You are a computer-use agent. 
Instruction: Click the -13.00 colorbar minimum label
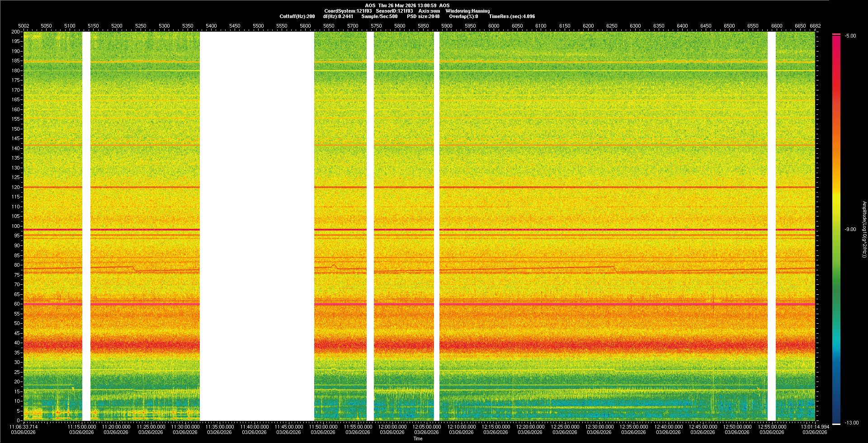(x=852, y=423)
